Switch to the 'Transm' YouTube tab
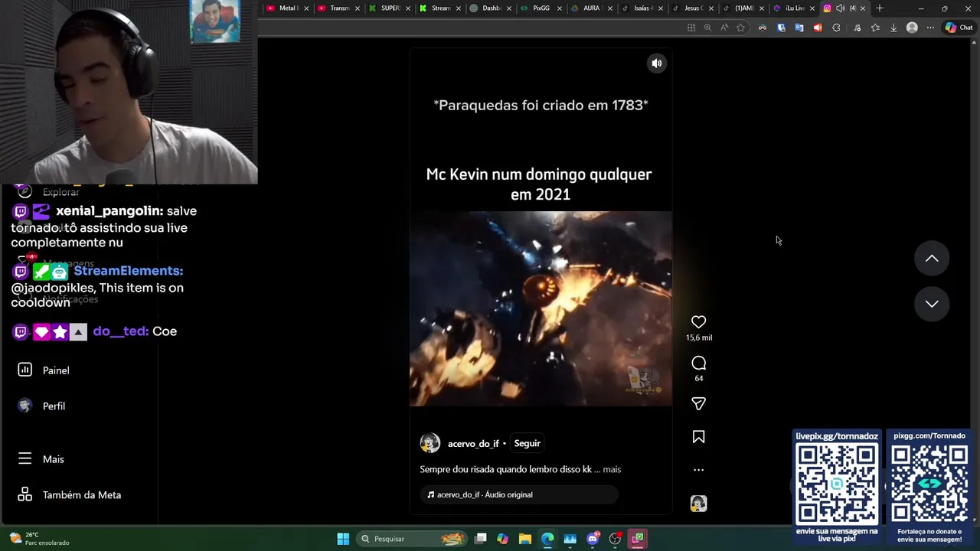This screenshot has height=551, width=980. pyautogui.click(x=338, y=8)
